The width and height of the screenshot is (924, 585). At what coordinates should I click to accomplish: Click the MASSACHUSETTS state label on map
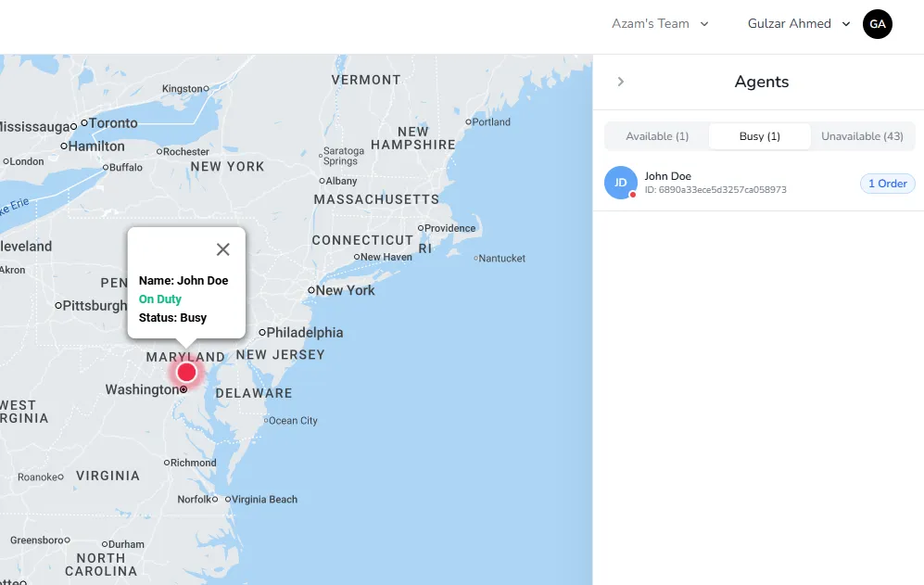[376, 199]
